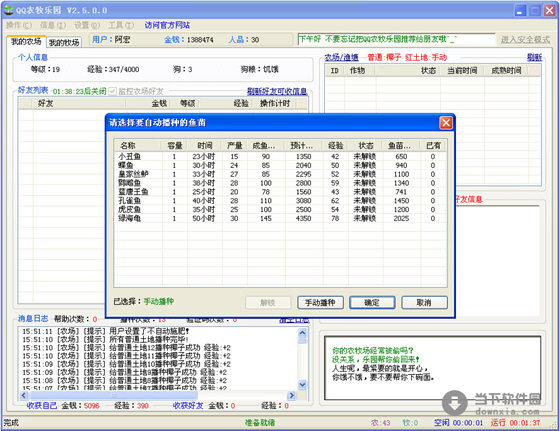Viewport: 560px width, 431px height.
Task: Select the 孔雀鱼 row
Action: point(280,201)
